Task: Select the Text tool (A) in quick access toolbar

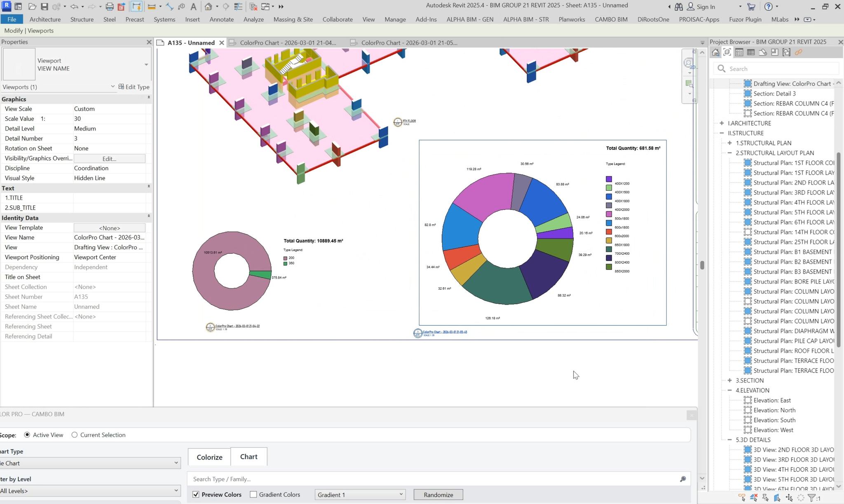Action: [193, 7]
